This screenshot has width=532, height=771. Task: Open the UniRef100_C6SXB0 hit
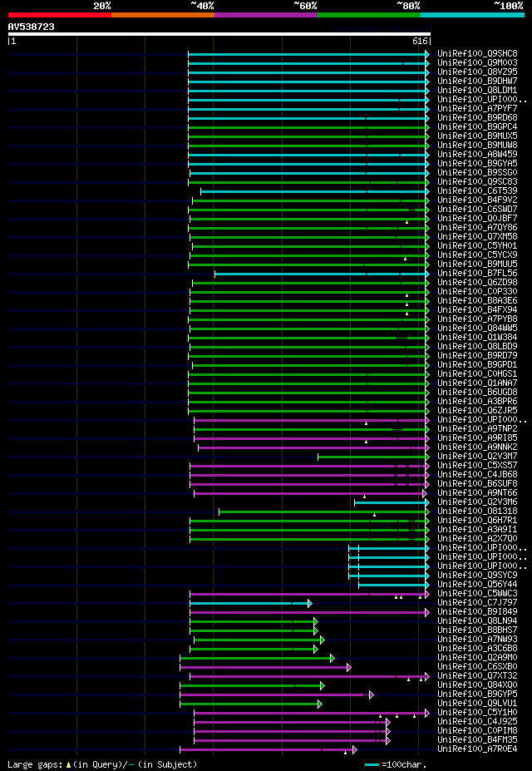click(x=477, y=667)
